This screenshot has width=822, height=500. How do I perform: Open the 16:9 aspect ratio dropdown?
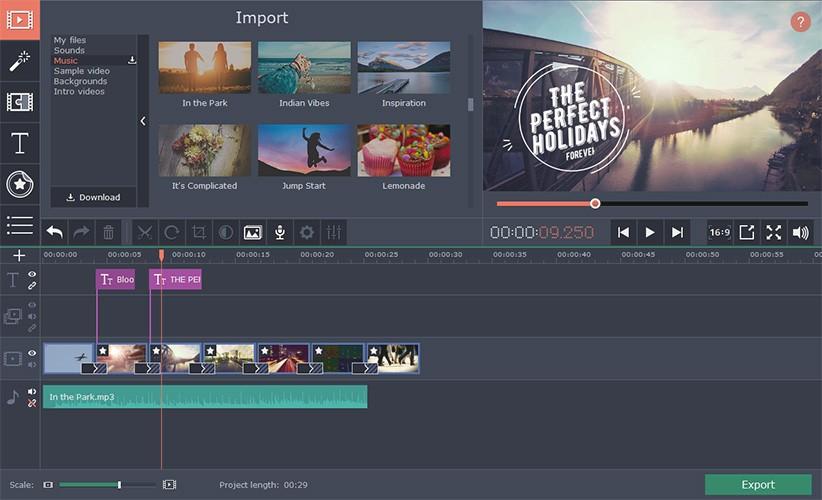point(719,232)
